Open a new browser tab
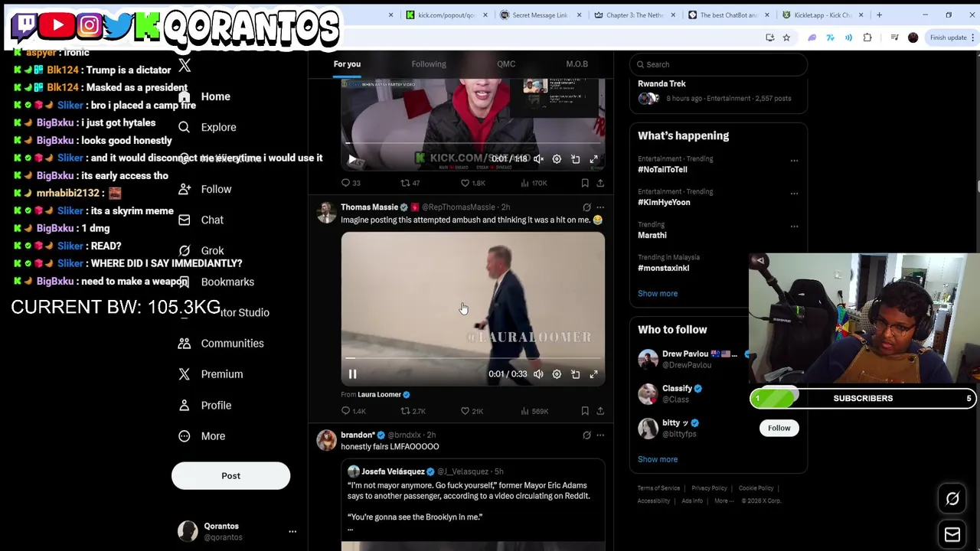This screenshot has width=980, height=551. coord(879,15)
